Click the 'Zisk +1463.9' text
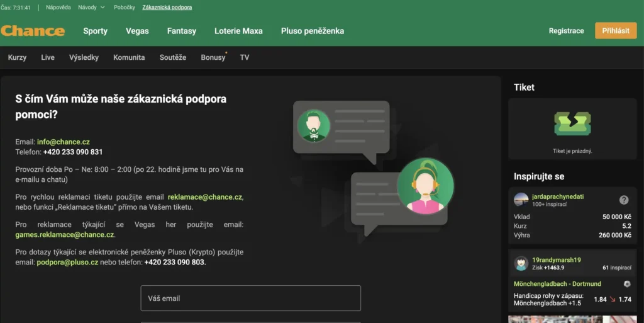 click(x=548, y=268)
